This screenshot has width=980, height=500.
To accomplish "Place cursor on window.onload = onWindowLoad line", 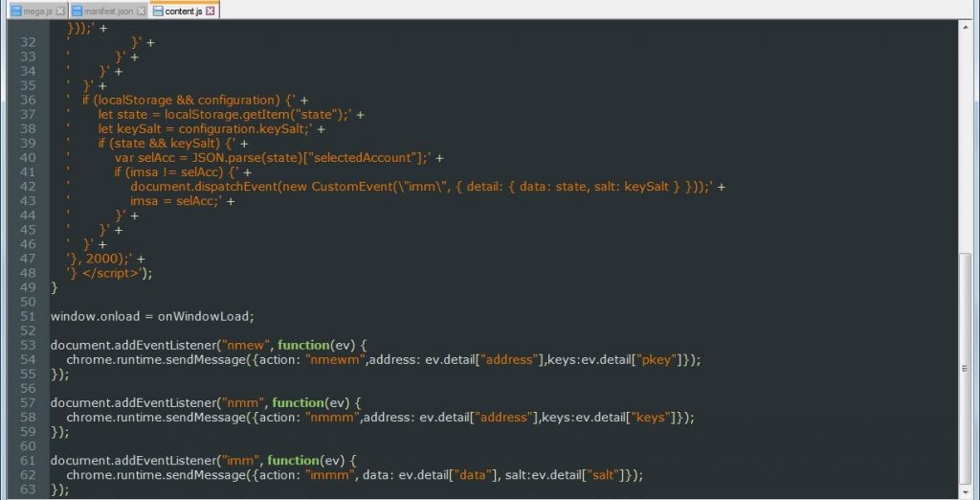I will click(x=151, y=316).
